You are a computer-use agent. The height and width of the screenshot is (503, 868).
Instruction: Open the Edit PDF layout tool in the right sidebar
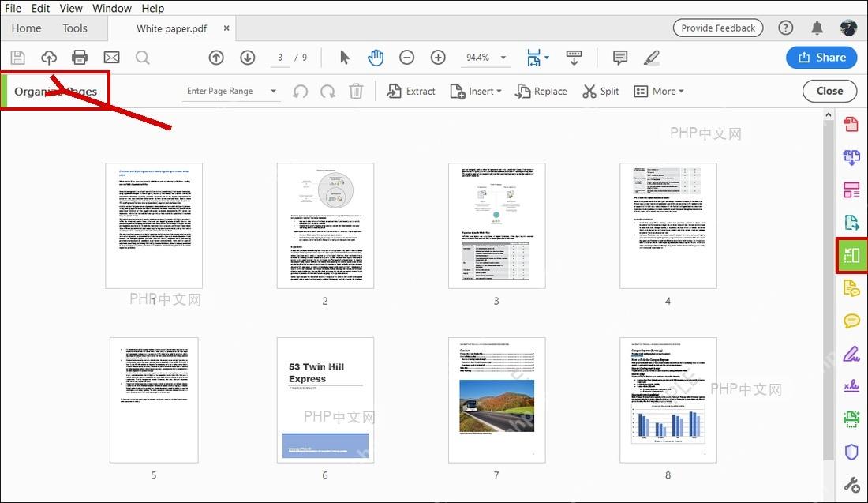click(x=851, y=190)
